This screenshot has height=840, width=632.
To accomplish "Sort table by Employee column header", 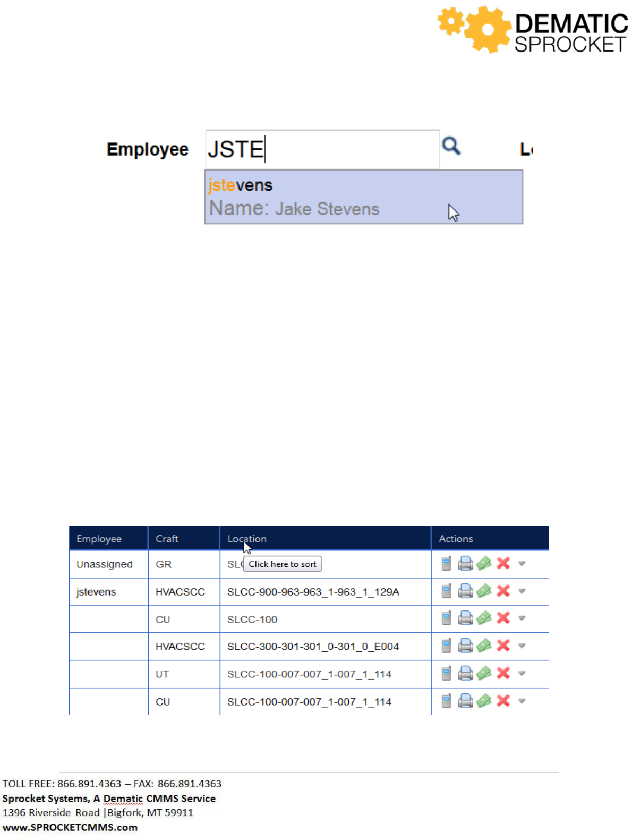I will coord(108,538).
